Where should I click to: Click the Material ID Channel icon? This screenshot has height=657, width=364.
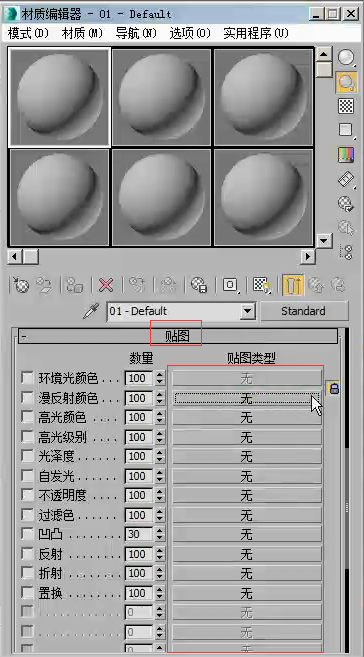(x=230, y=285)
